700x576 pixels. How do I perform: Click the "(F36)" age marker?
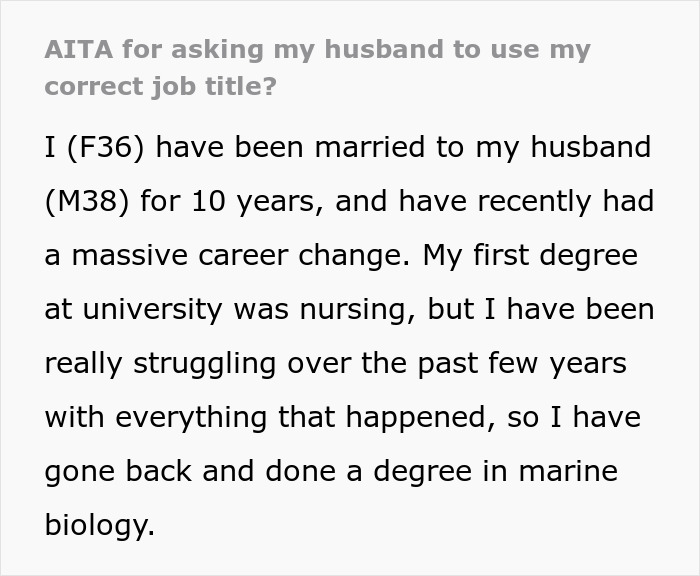click(x=107, y=148)
